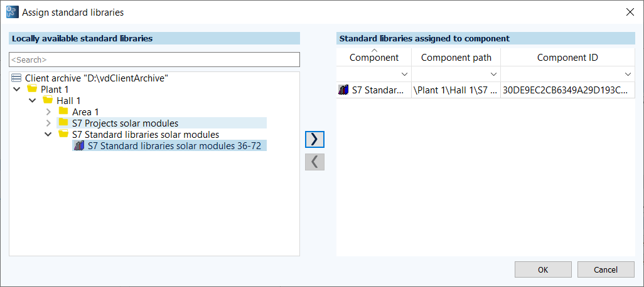The image size is (644, 287).
Task: Click the right arrow assign library button
Action: pyautogui.click(x=314, y=139)
